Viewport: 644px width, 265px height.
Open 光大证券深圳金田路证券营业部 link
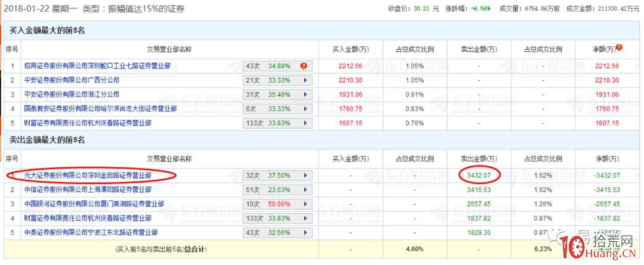[88, 176]
